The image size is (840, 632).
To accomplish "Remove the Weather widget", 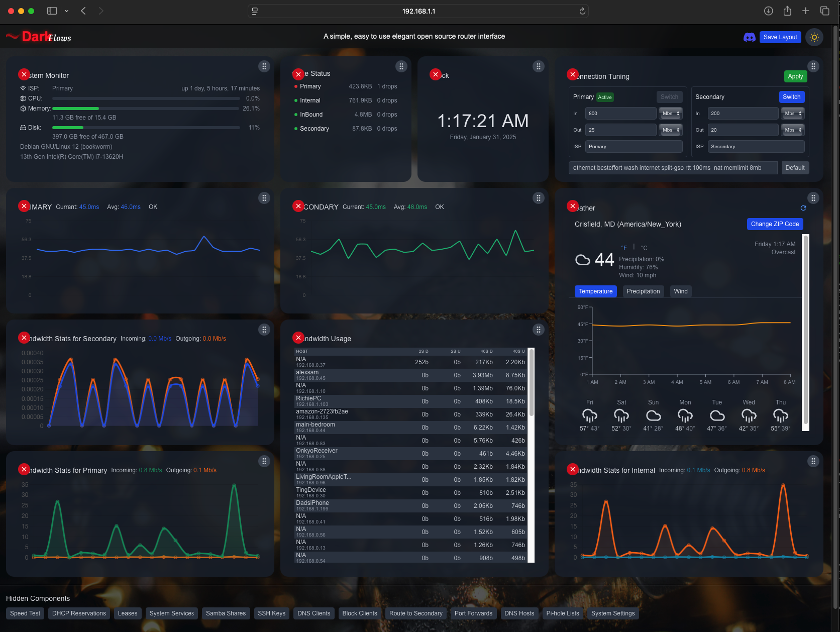I will pos(572,206).
